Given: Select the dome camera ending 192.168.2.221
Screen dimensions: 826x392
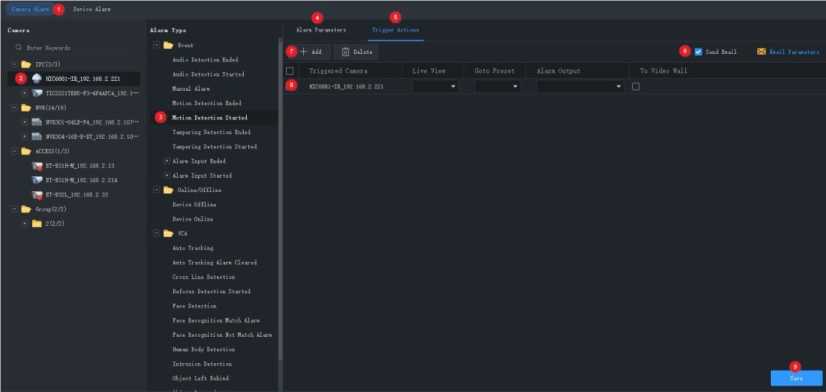Looking at the screenshot, I should (83, 79).
